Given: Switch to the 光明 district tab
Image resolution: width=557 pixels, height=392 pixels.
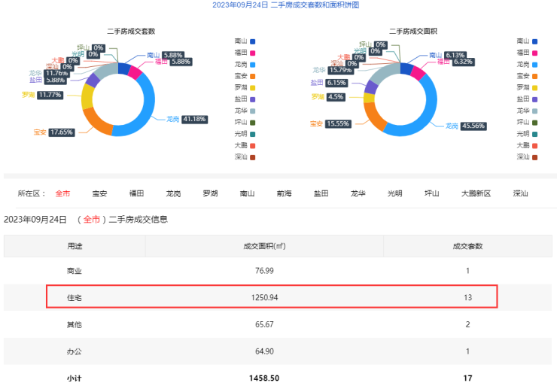Looking at the screenshot, I should (394, 193).
